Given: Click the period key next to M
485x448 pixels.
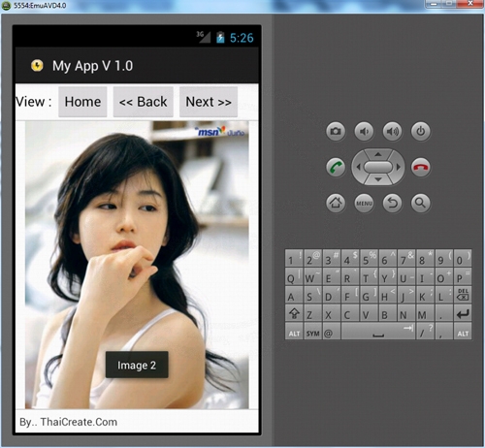Looking at the screenshot, I should click(444, 313).
